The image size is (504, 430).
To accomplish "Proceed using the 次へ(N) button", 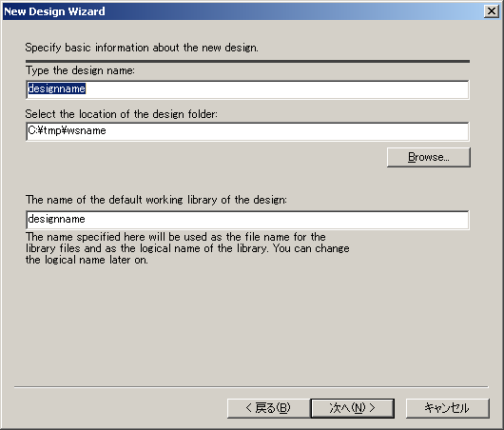I will tap(352, 408).
